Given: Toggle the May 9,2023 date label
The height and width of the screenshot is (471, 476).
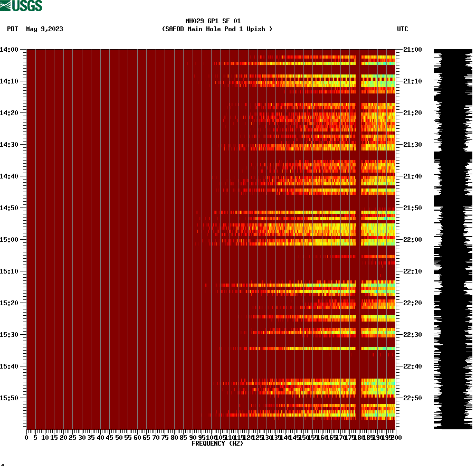Looking at the screenshot, I should click(44, 30).
